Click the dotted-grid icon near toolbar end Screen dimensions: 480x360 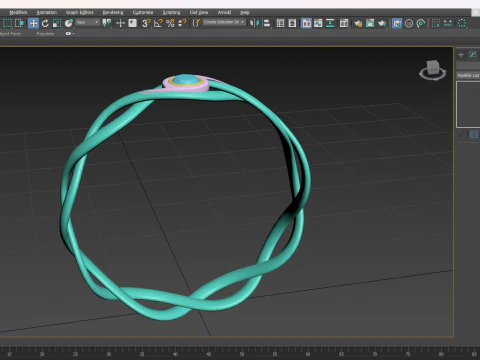436,23
